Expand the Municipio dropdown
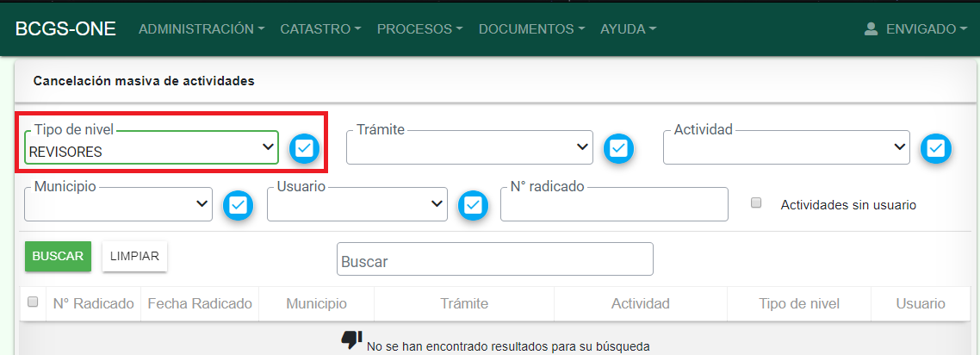 point(119,205)
